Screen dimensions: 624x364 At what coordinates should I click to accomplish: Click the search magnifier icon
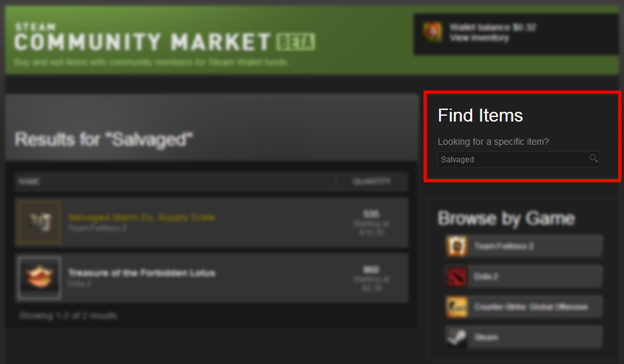point(594,159)
